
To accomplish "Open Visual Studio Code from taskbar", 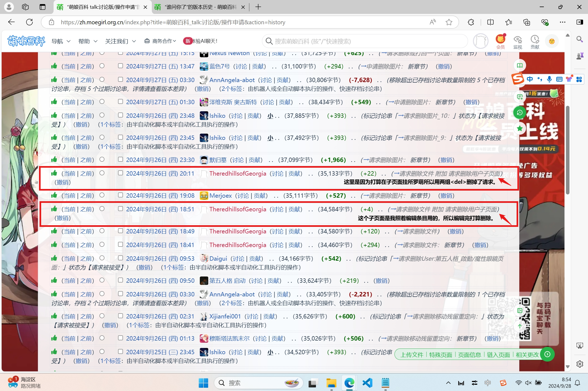I will [367, 383].
